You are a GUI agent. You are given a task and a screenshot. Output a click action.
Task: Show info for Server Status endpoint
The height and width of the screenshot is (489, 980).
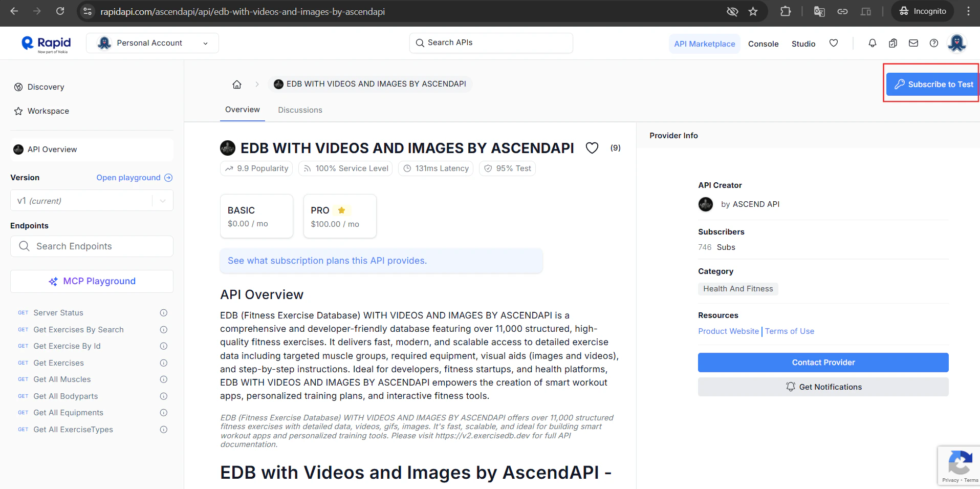[164, 313]
